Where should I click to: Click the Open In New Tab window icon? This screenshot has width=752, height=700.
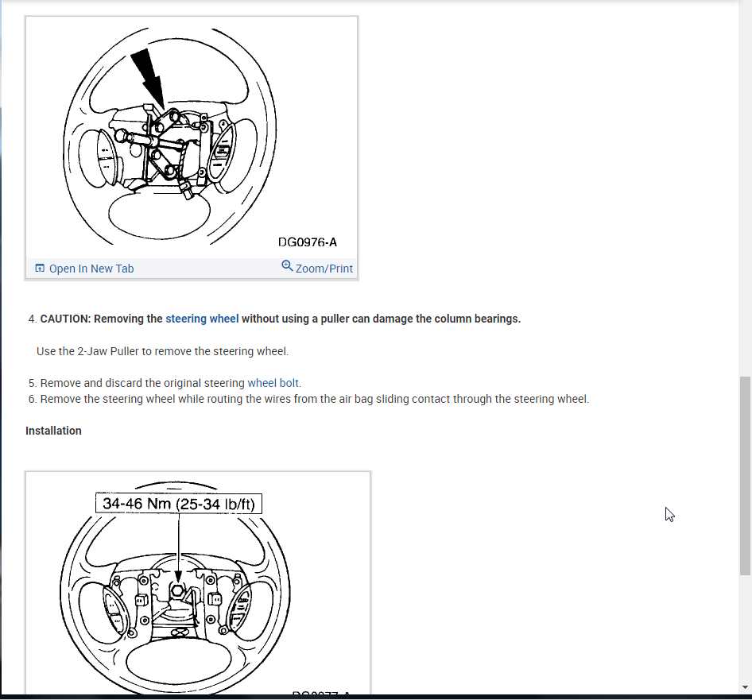tap(40, 268)
